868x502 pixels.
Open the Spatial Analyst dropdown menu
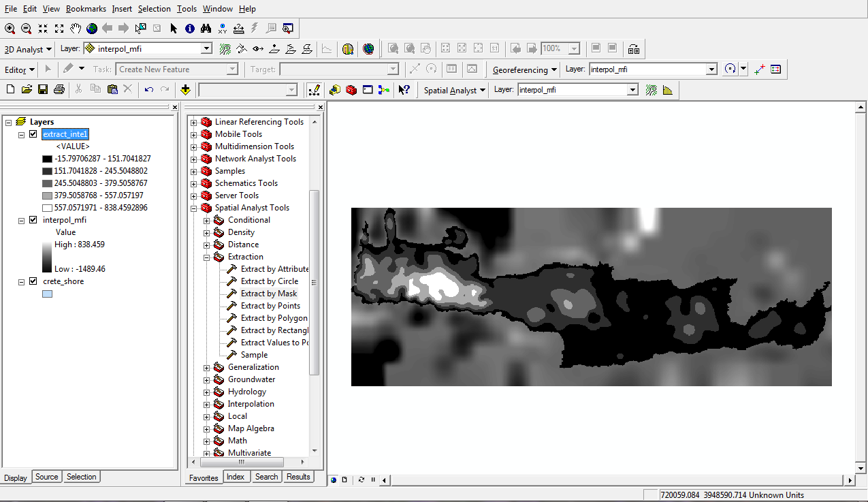pos(454,90)
